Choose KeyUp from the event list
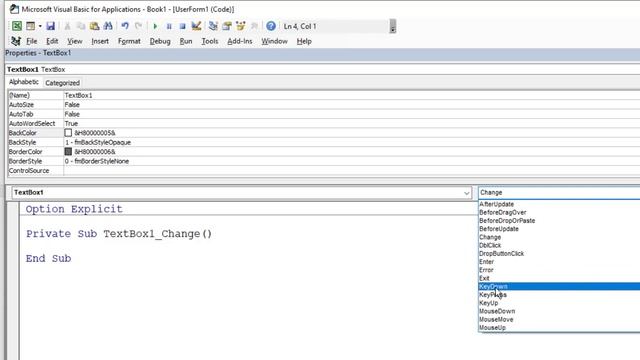Screen dimensions: 640x360 click(559, 303)
